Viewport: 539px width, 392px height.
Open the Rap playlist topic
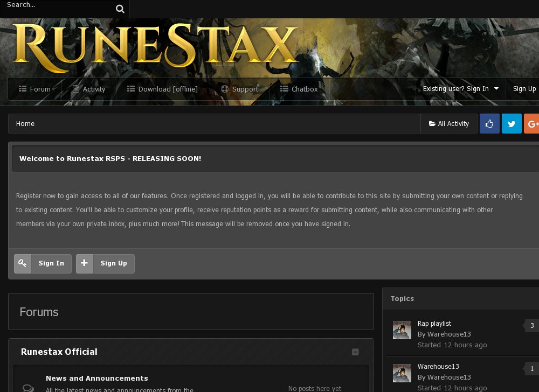pos(434,323)
